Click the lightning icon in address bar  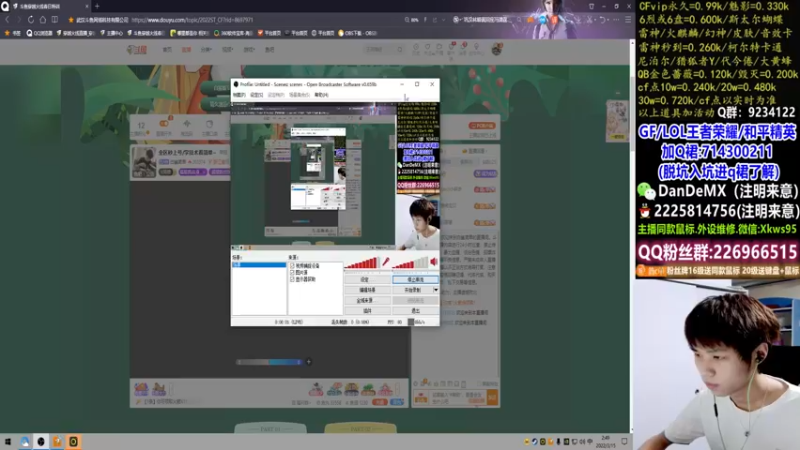click(x=425, y=20)
